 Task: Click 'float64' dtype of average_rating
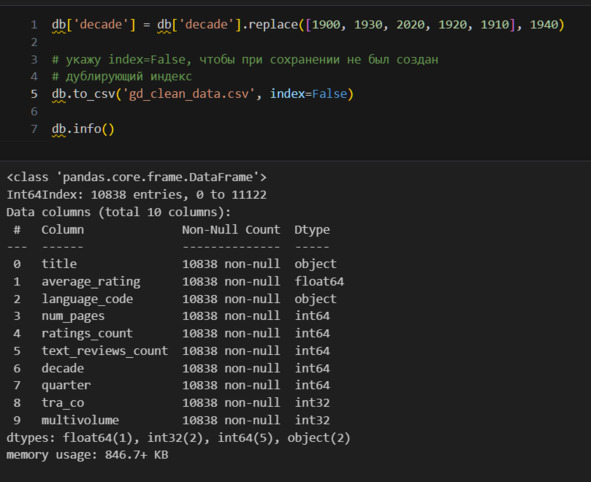[x=319, y=282]
